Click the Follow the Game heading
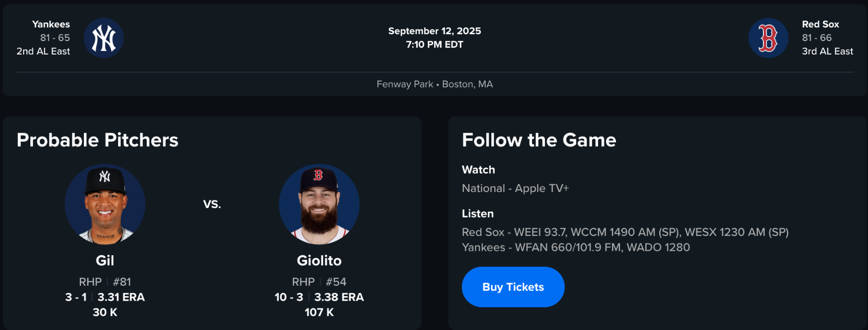Viewport: 868px width, 330px height. coord(539,140)
